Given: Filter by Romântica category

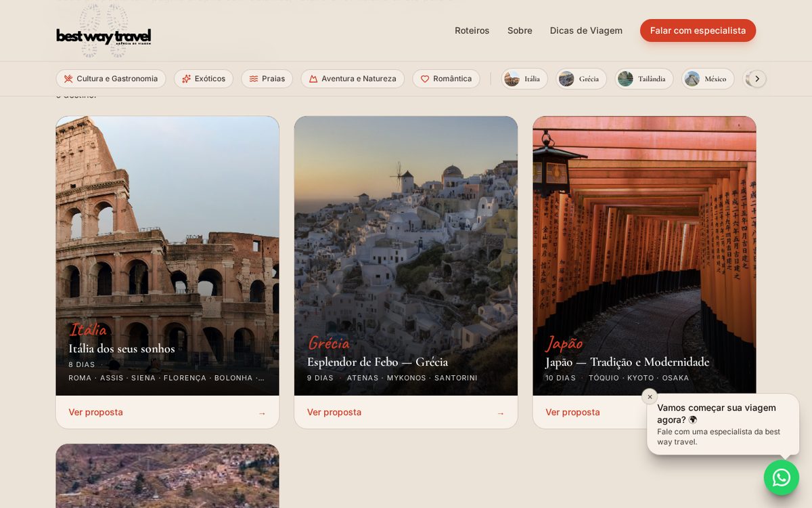Looking at the screenshot, I should pos(446,79).
